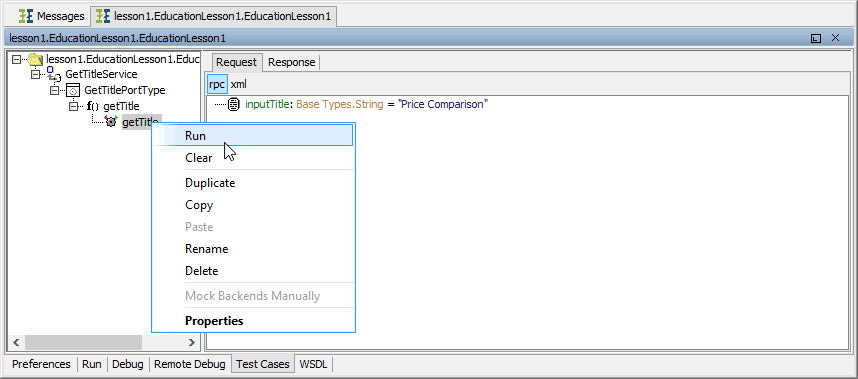The image size is (858, 379).
Task: Click the folder icon of lesson1 root node
Action: tap(36, 59)
